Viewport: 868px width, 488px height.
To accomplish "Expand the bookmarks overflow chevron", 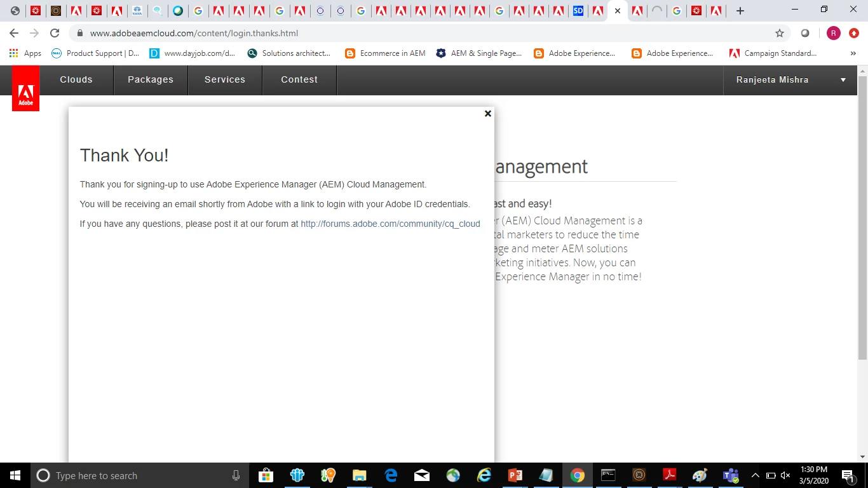I will coord(853,53).
